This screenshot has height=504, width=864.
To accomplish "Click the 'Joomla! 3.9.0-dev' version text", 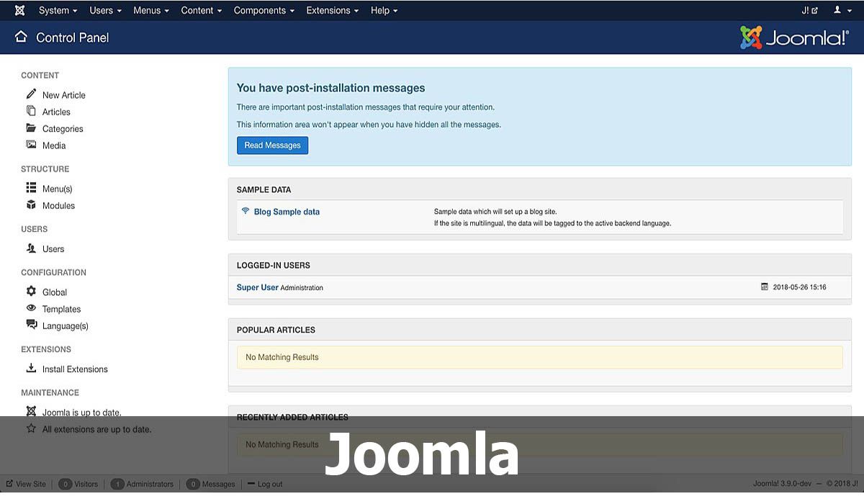I will point(781,484).
